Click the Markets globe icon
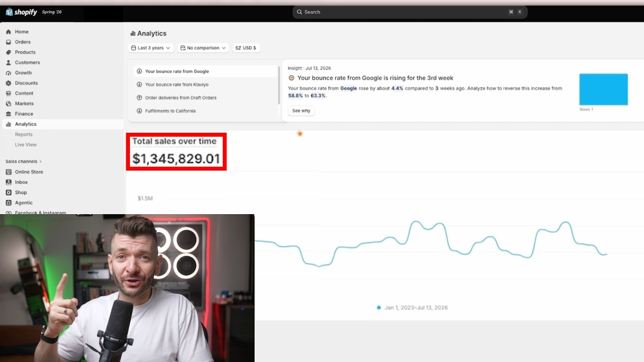 (x=9, y=104)
